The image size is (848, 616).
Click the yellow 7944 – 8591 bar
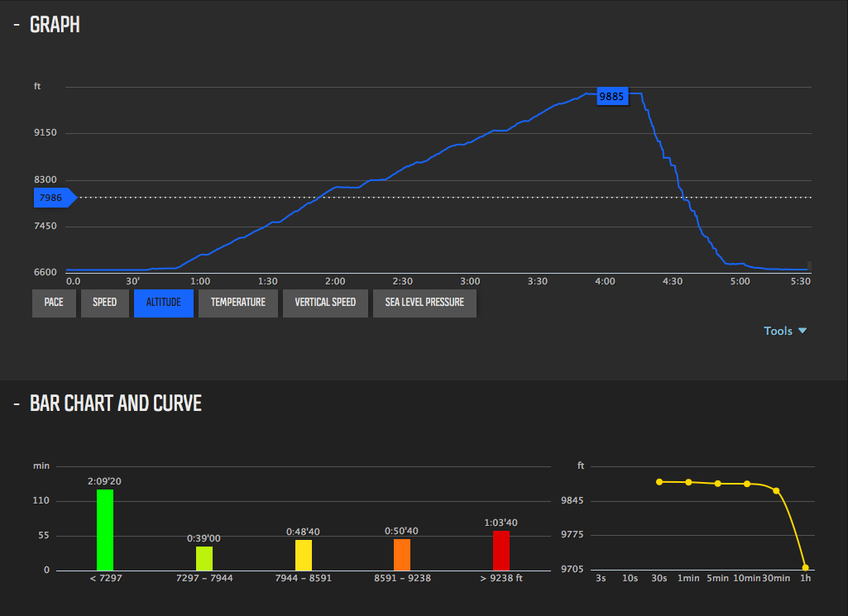[x=304, y=555]
